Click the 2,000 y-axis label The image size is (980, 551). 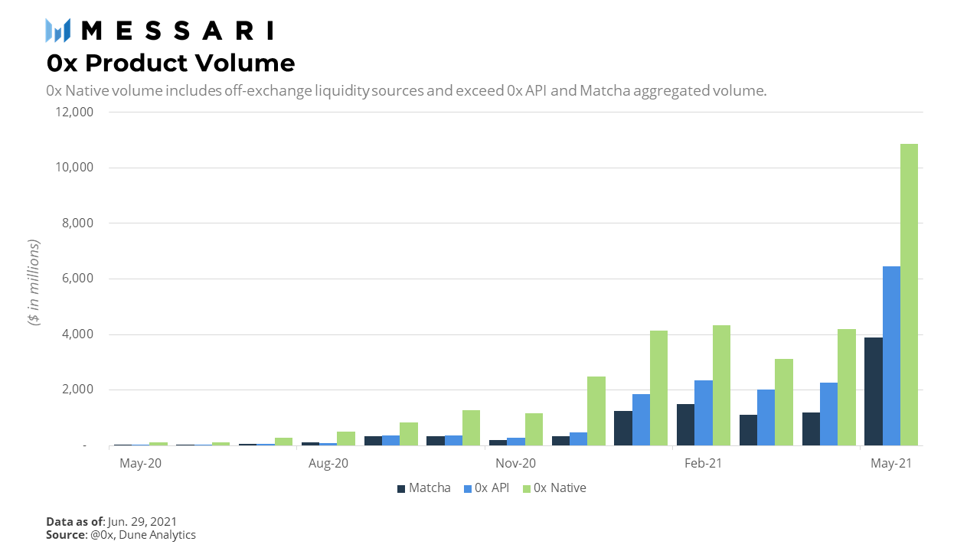pos(79,390)
